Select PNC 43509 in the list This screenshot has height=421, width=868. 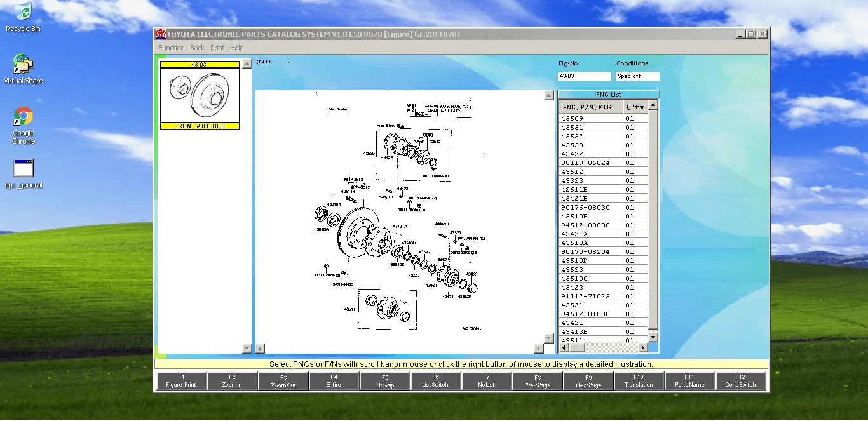[x=591, y=118]
